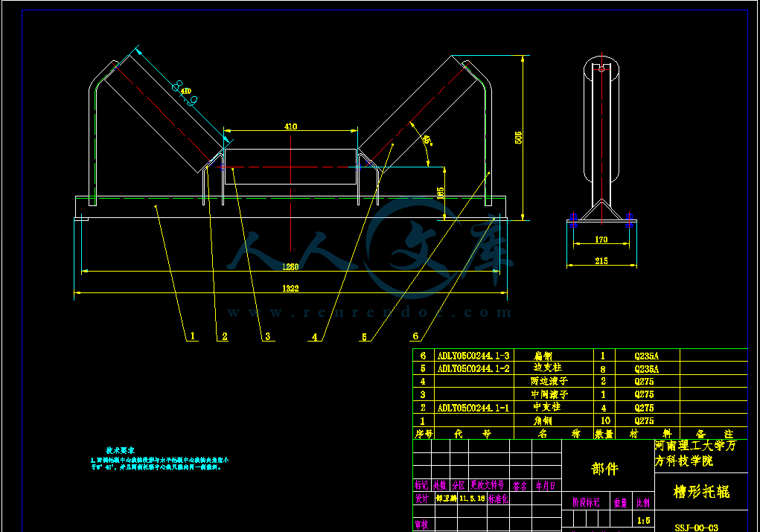
Task: Select the 45° angle dimension label
Action: [x=427, y=139]
